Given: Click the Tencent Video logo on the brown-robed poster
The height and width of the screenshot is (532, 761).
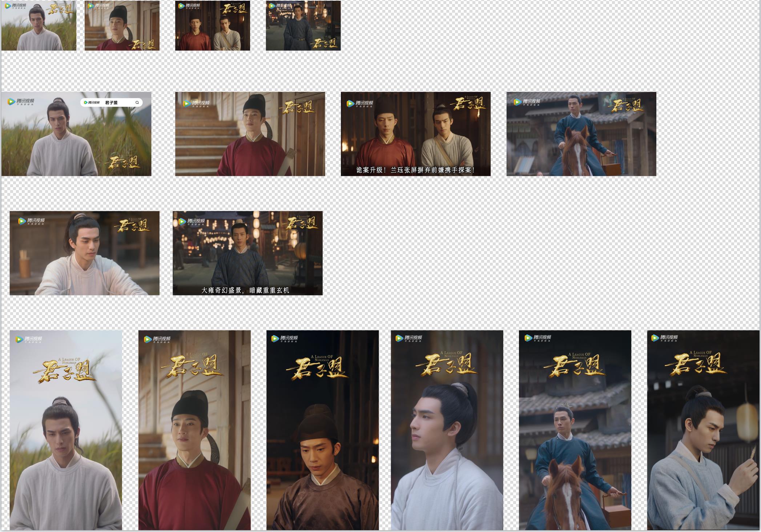Looking at the screenshot, I should coord(285,339).
